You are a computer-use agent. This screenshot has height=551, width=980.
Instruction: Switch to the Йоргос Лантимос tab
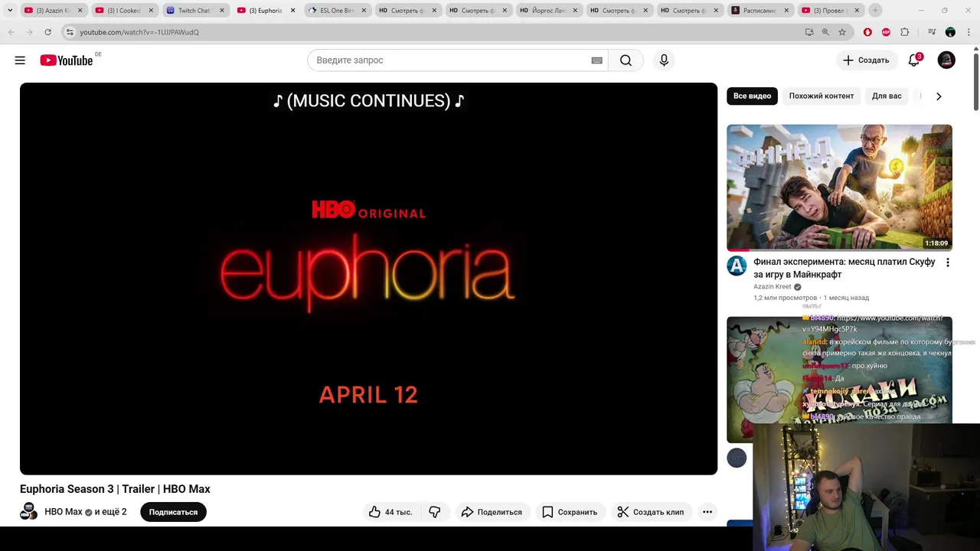tap(548, 11)
